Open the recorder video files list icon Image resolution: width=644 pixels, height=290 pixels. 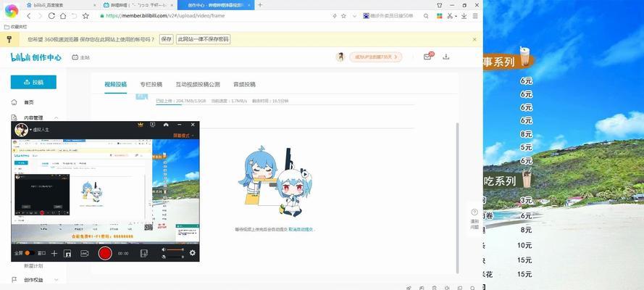click(143, 254)
